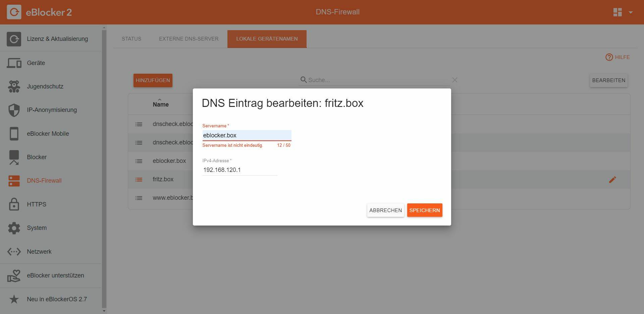Click ABBRECHEN to cancel dialog
644x314 pixels.
[386, 210]
